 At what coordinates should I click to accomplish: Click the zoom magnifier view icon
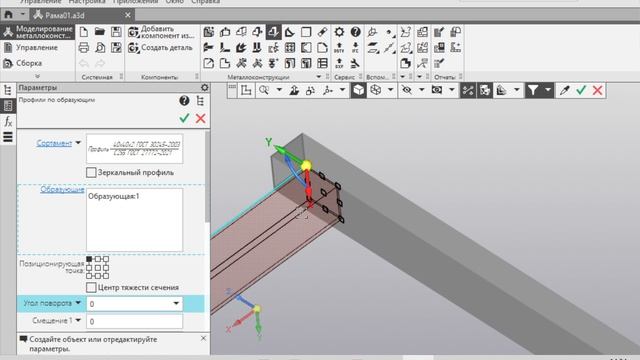264,90
